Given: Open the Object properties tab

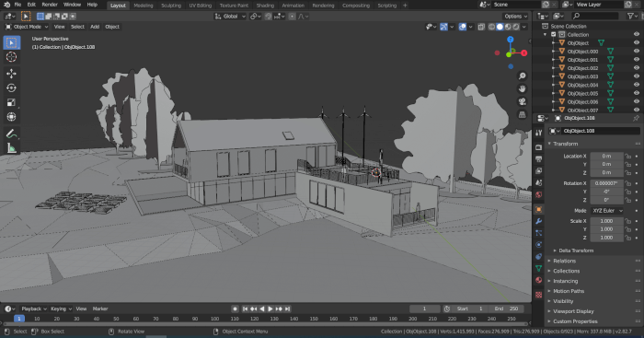Looking at the screenshot, I should pyautogui.click(x=539, y=210).
